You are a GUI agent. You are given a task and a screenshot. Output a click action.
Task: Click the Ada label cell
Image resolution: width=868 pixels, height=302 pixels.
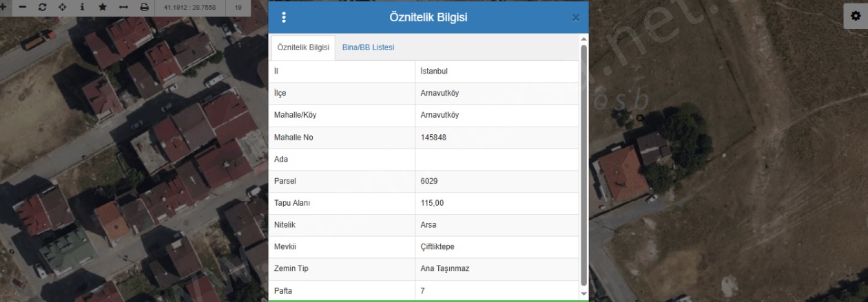(342, 160)
